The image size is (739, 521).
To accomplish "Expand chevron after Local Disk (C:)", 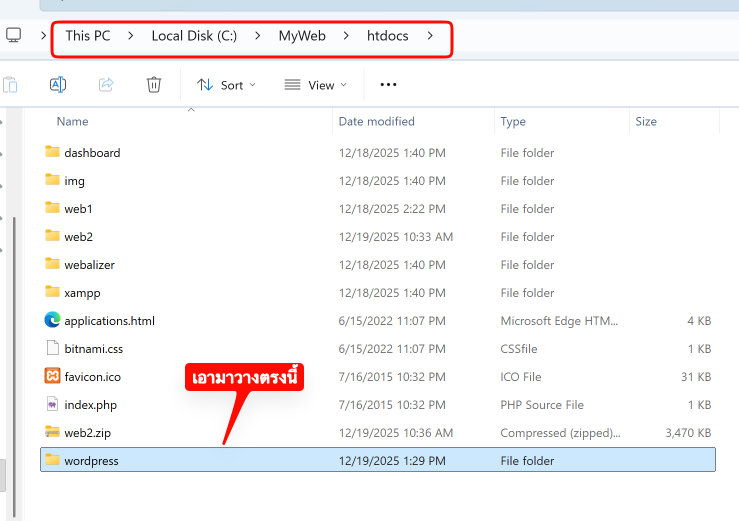I will click(x=258, y=36).
